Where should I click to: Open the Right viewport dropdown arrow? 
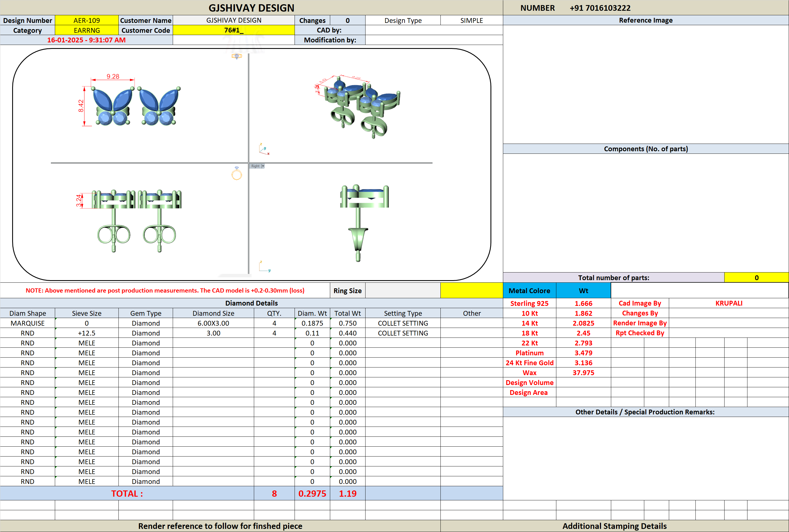pyautogui.click(x=263, y=166)
